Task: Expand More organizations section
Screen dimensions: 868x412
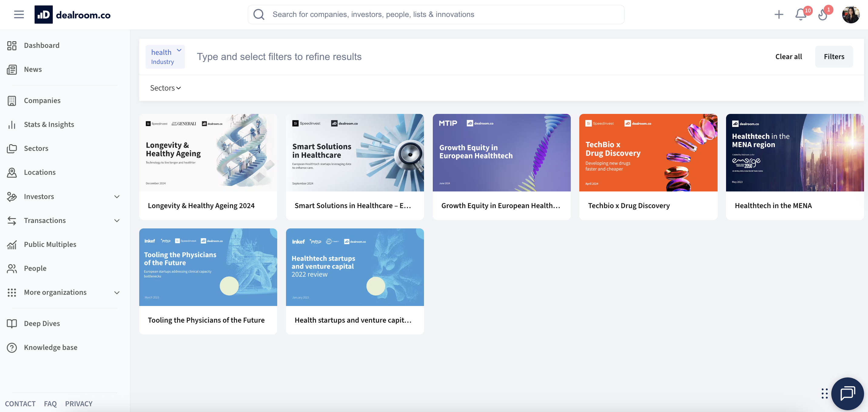Action: (116, 293)
